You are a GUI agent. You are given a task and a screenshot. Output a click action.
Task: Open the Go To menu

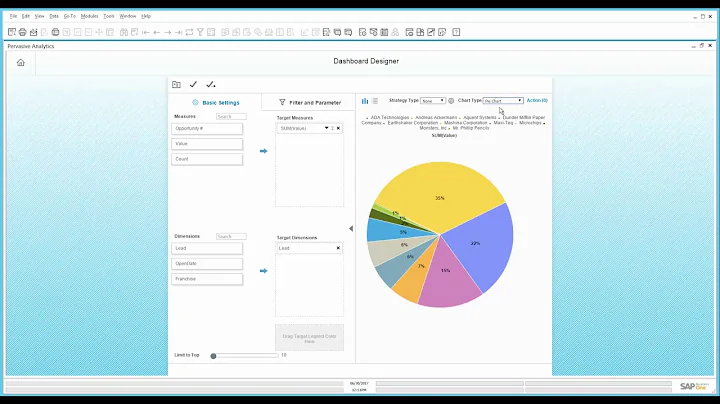69,16
